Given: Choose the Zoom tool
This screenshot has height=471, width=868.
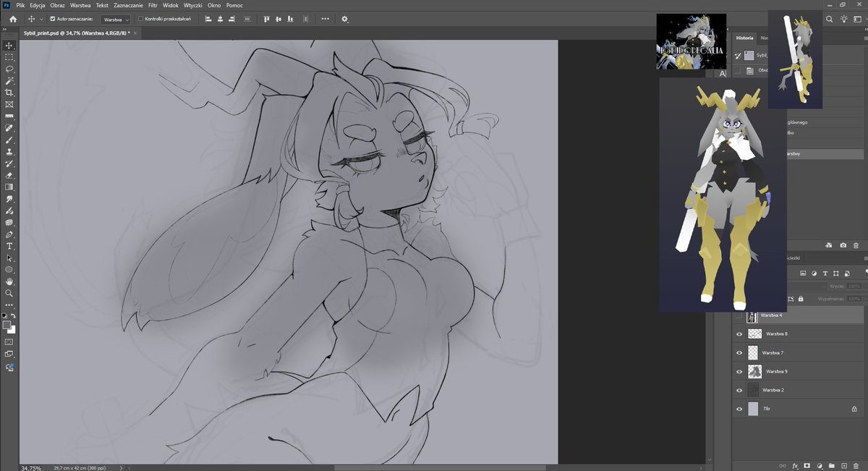Looking at the screenshot, I should pos(9,293).
